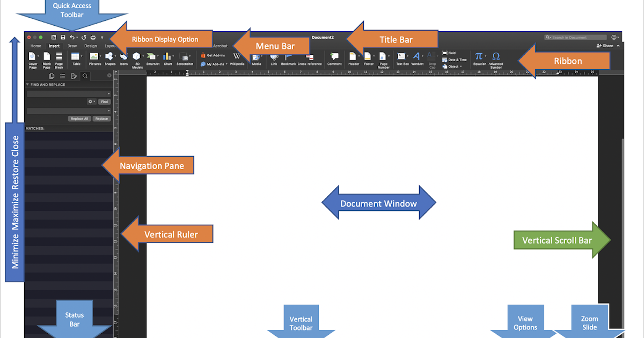Click the Find button
The width and height of the screenshot is (644, 338).
104,102
